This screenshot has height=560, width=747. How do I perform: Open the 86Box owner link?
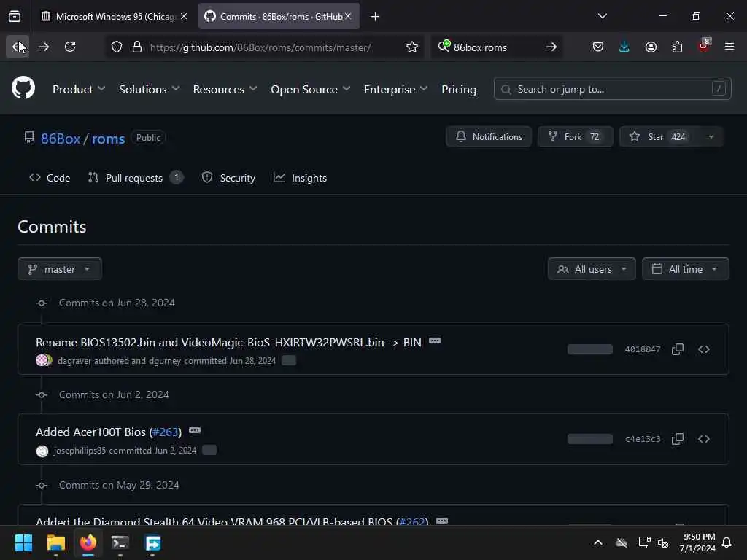pos(61,139)
